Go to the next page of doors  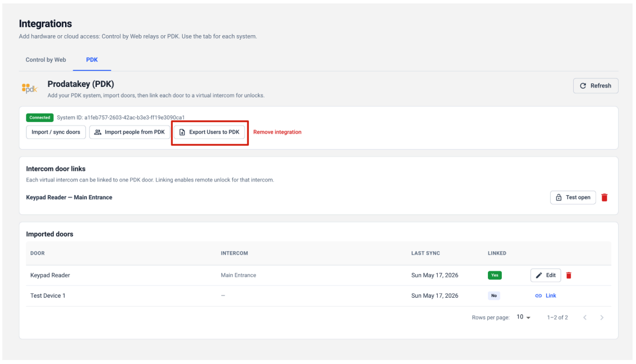602,317
